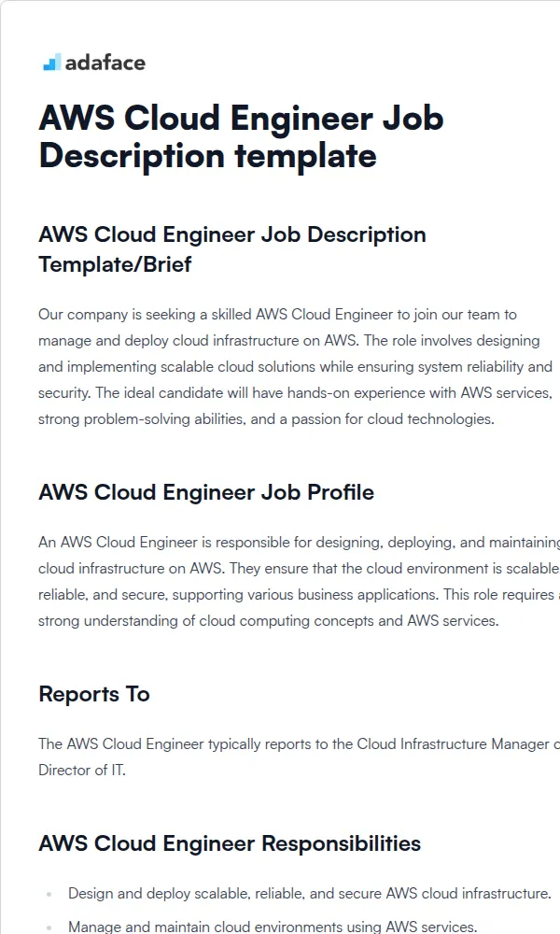Click the bullet before Manage and maintain
This screenshot has width=560, height=934.
[49, 927]
